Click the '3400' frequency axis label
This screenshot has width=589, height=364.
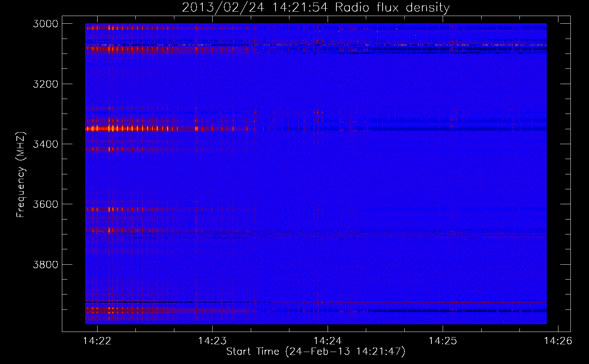coord(46,144)
